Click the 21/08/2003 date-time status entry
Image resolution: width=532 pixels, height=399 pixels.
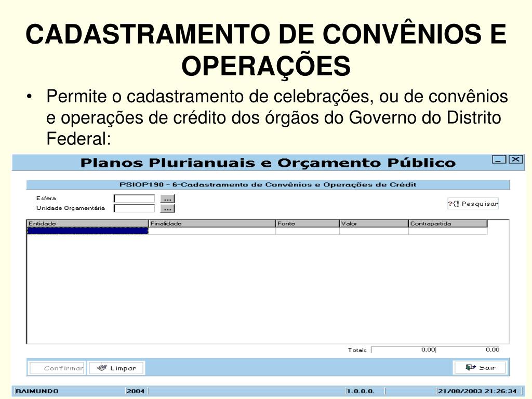pos(478,391)
